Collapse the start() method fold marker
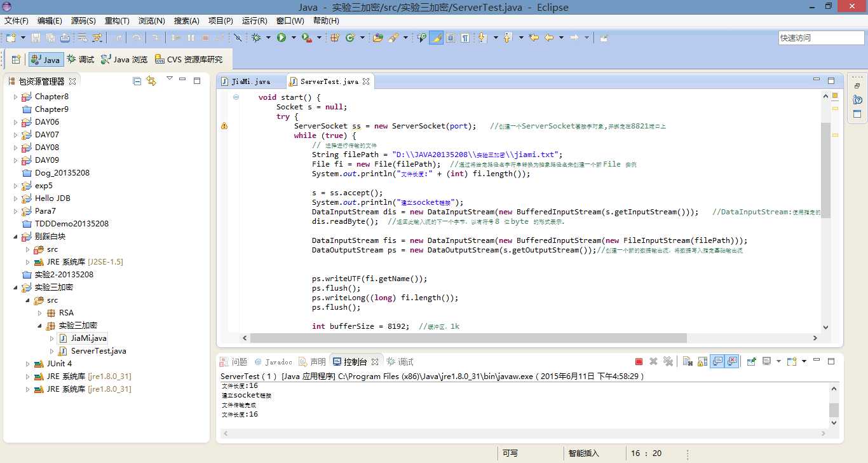This screenshot has height=463, width=868. 236,97
